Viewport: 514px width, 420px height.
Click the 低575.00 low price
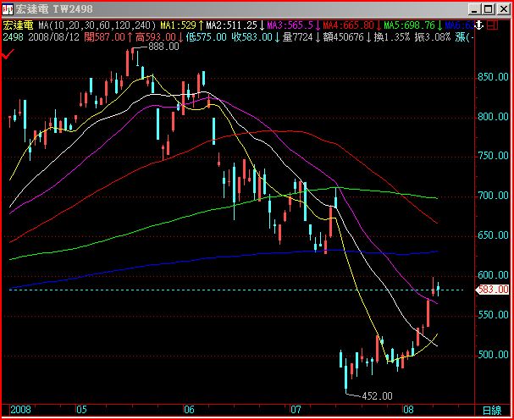pos(206,37)
